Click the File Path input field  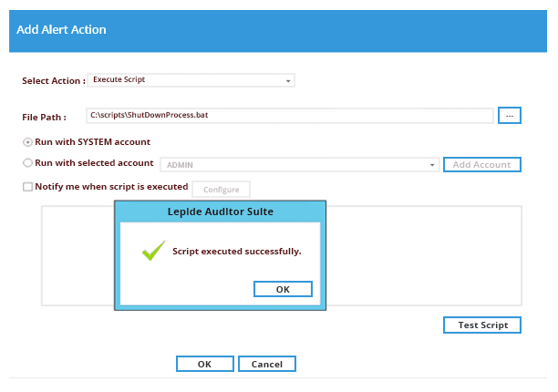(289, 116)
